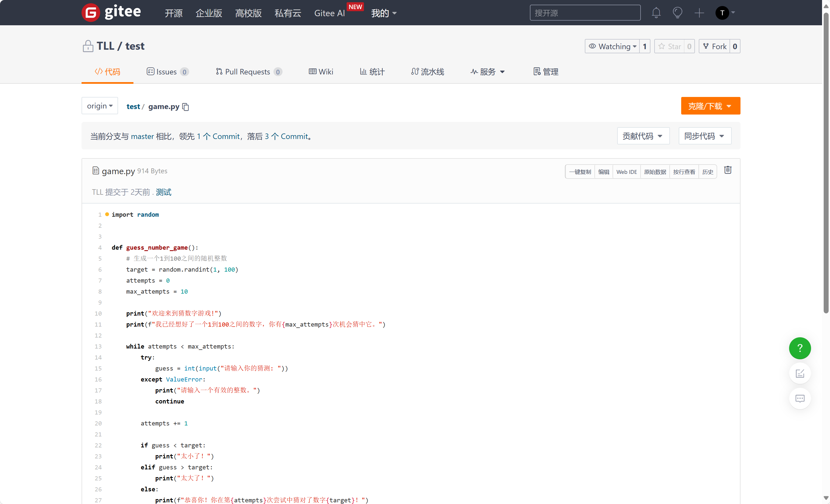Toggle the Star button for this repo
Viewport: 830px width, 504px height.
click(x=670, y=46)
